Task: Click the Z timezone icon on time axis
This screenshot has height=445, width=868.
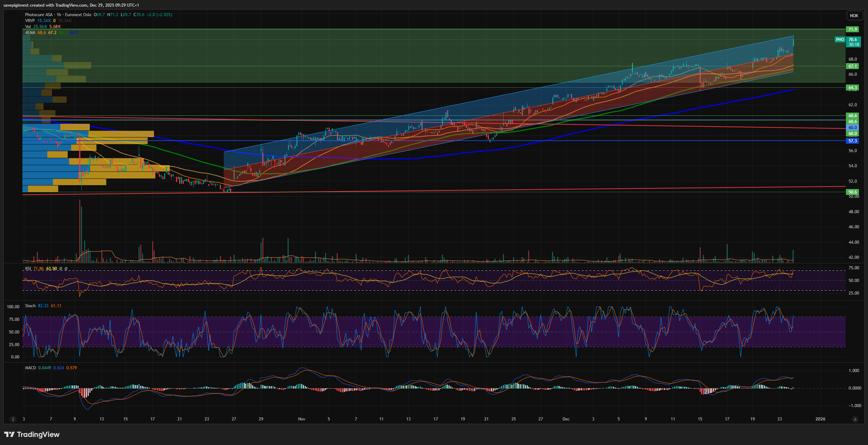Action: click(13, 419)
